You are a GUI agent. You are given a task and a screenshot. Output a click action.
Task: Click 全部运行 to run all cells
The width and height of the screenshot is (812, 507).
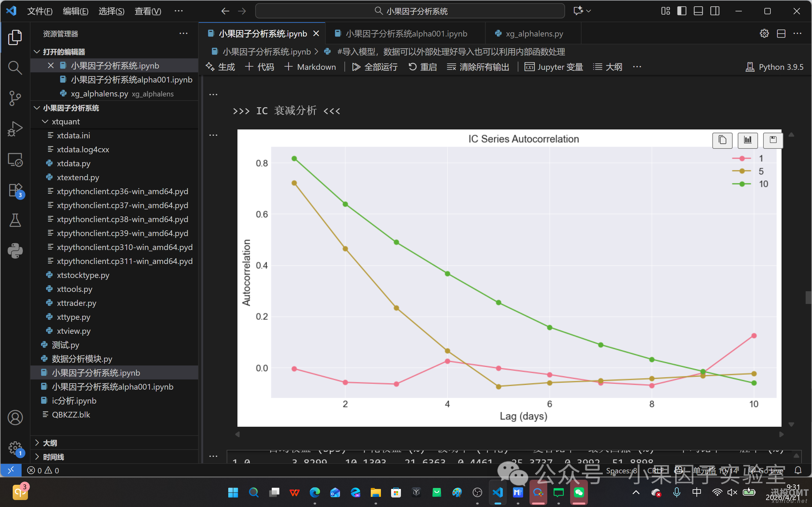pos(375,67)
